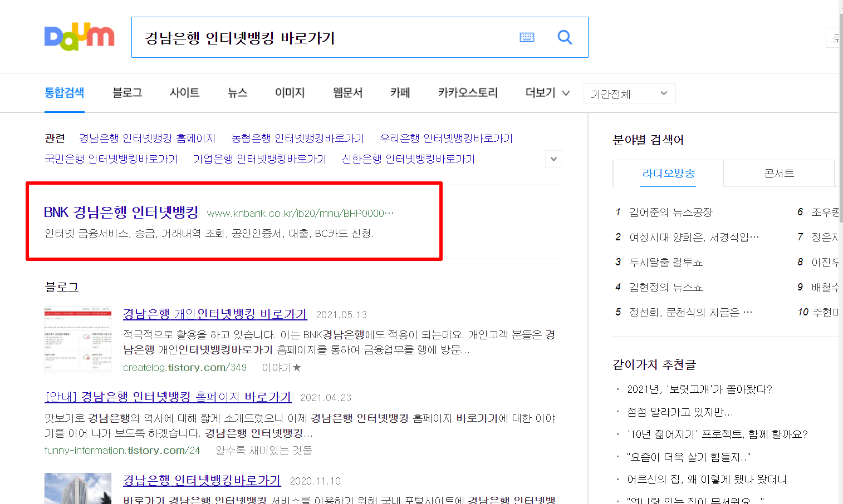Image resolution: width=843 pixels, height=504 pixels.
Task: Click the Daum logo
Action: [x=80, y=37]
